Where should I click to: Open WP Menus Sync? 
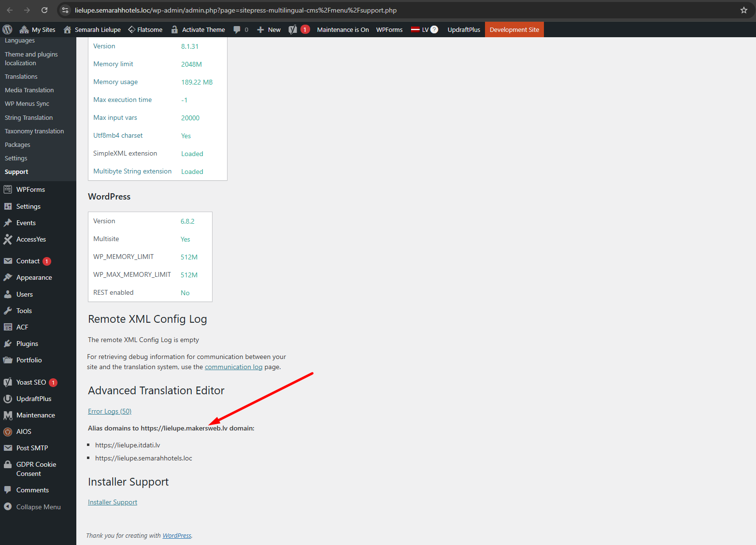pyautogui.click(x=27, y=103)
